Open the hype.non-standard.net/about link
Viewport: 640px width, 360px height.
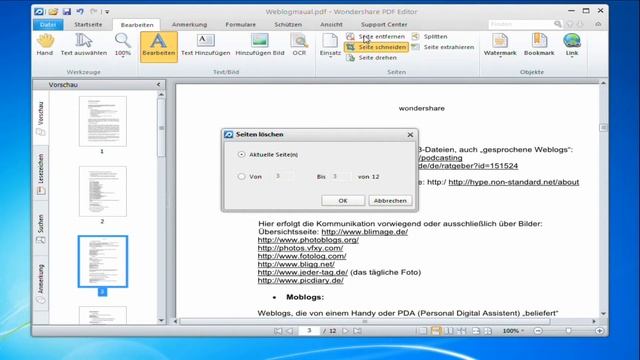(x=513, y=182)
